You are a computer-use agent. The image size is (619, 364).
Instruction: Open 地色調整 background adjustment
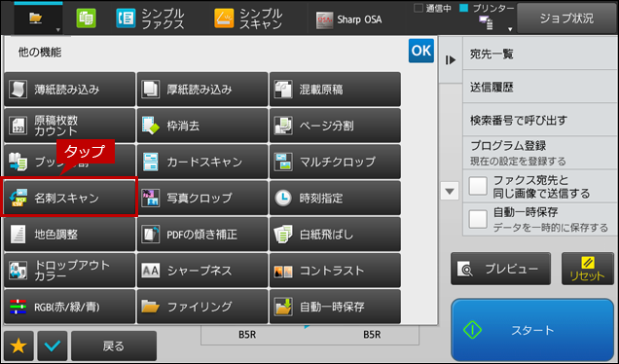pos(69,235)
